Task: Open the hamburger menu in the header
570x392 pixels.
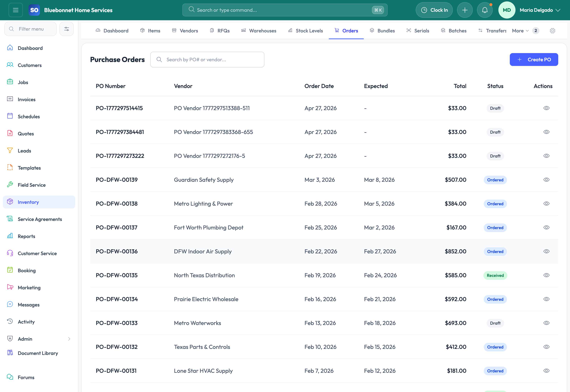Action: coord(16,10)
